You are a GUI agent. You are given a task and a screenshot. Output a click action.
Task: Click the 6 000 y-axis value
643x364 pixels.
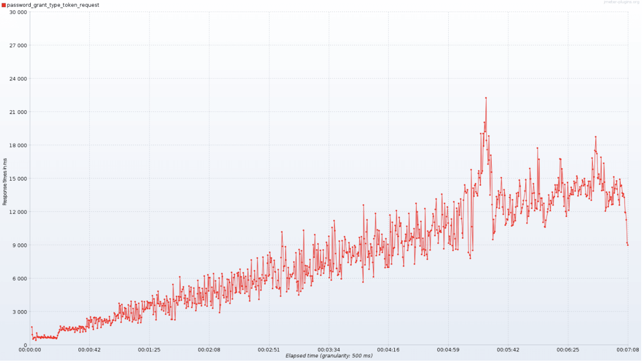coord(20,278)
